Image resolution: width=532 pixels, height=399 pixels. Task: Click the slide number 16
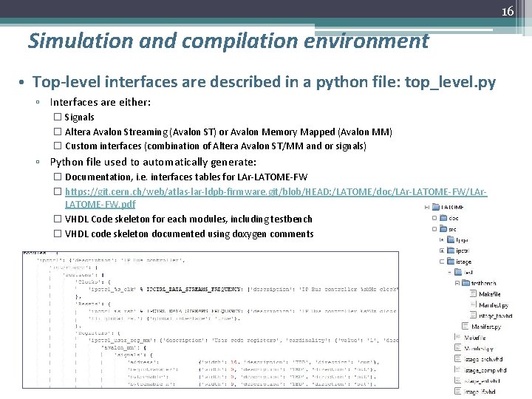[508, 12]
